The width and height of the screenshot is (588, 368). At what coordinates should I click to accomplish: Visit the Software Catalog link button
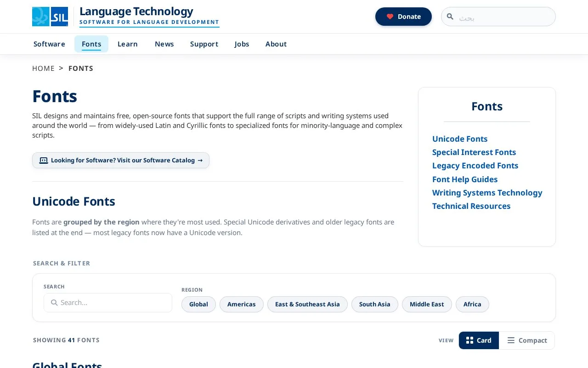[x=121, y=161]
